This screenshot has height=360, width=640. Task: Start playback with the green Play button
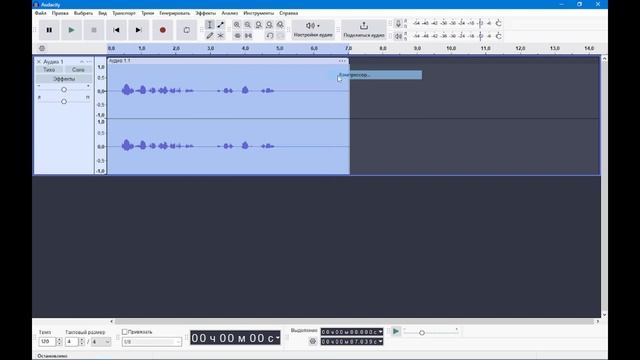71,30
